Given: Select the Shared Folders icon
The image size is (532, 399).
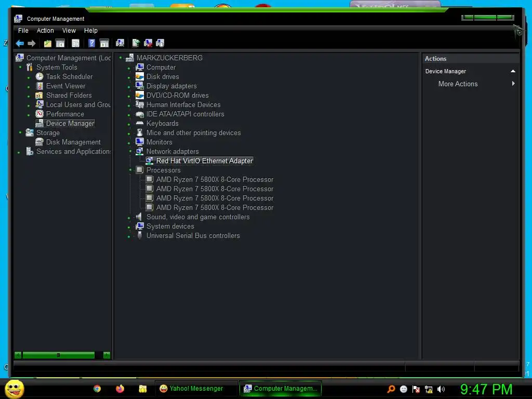Looking at the screenshot, I should click(39, 96).
